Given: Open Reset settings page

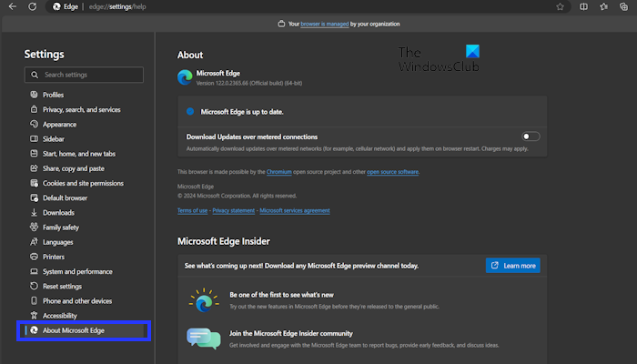Looking at the screenshot, I should pos(62,286).
